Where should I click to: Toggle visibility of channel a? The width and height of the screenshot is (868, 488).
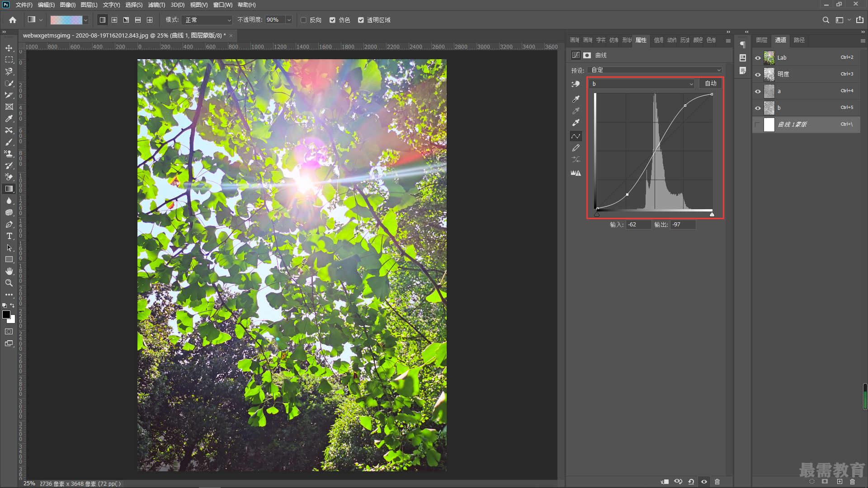(758, 91)
